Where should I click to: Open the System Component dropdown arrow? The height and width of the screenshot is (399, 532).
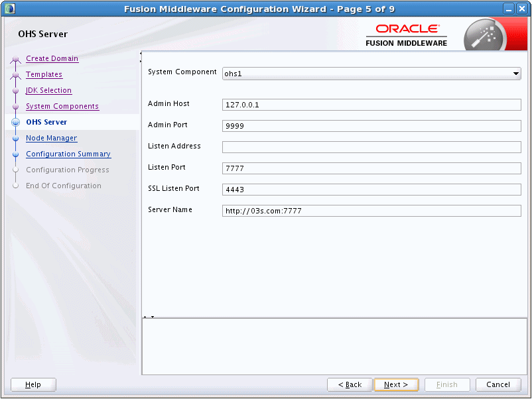point(515,74)
